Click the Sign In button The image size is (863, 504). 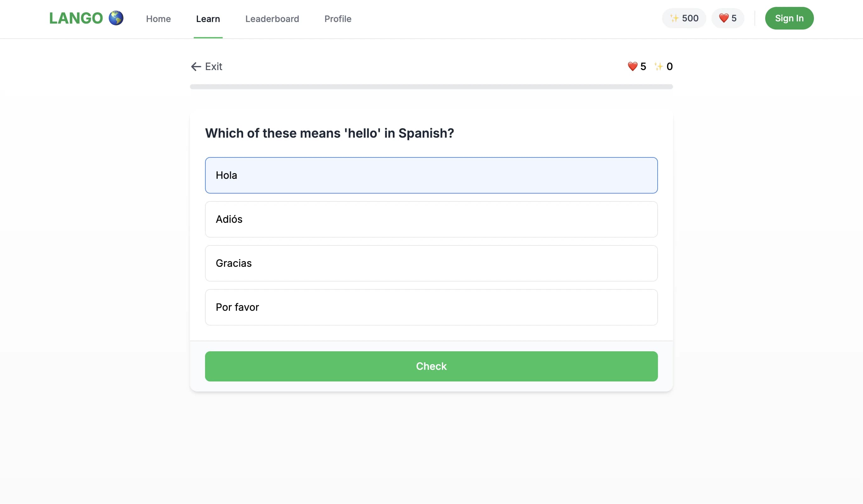(x=789, y=18)
